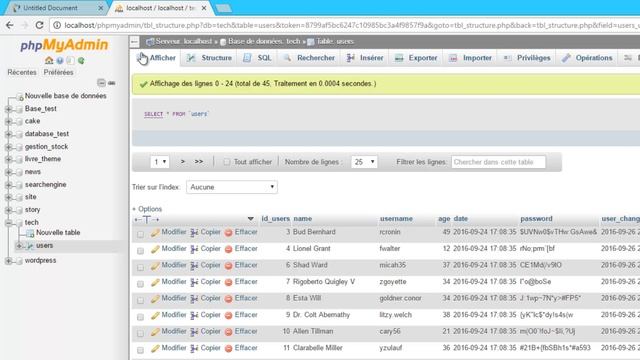Open the Trier sur l'index dropdown
The image size is (640, 360).
tap(232, 187)
